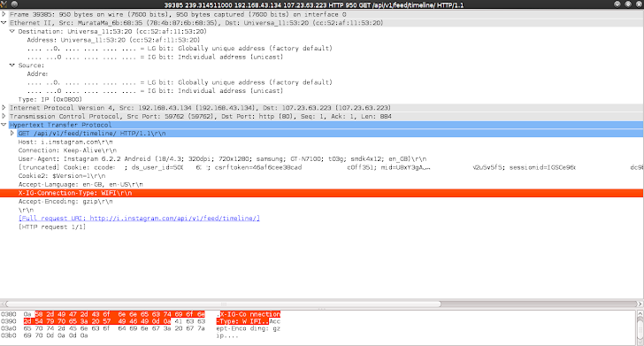Click ASCII text 'ept-Enco ding: gz'
Image resolution: width=644 pixels, height=346 pixels.
248,328
